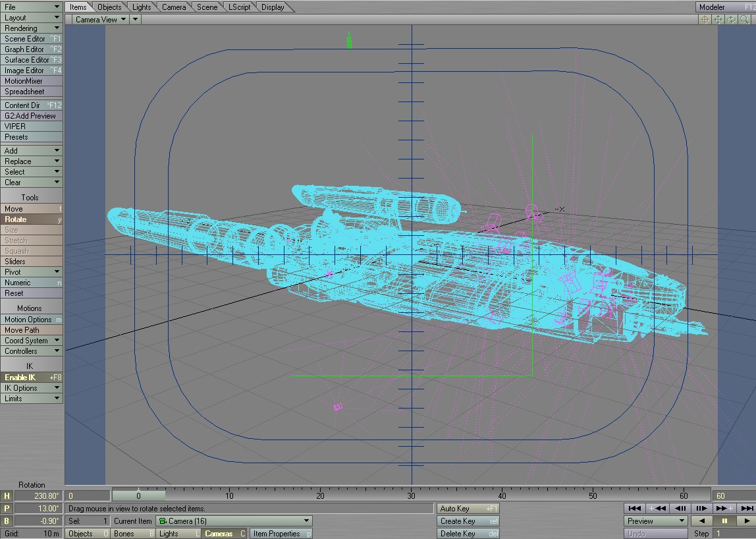Open the Camera View viewport dropdown
756x539 pixels.
[100, 19]
